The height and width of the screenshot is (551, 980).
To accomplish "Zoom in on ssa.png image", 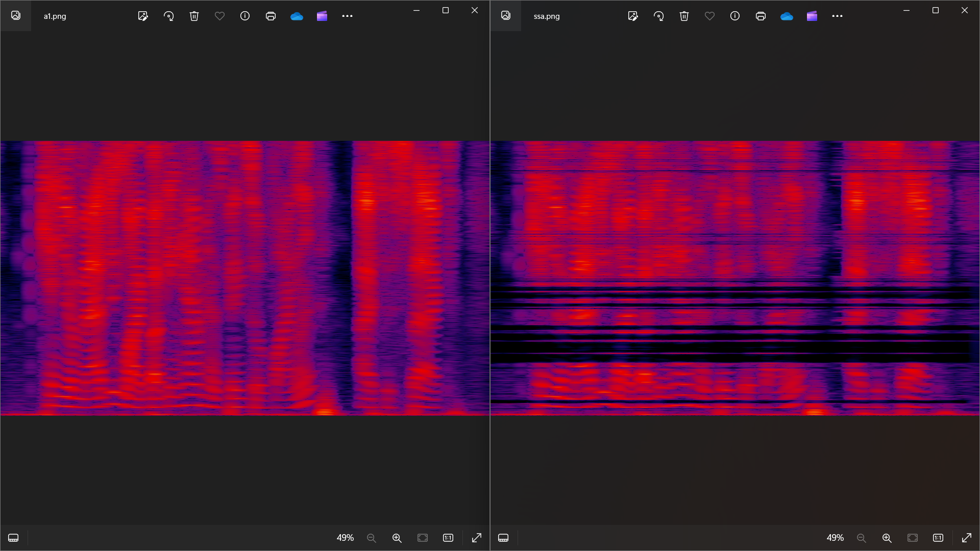I will [887, 538].
